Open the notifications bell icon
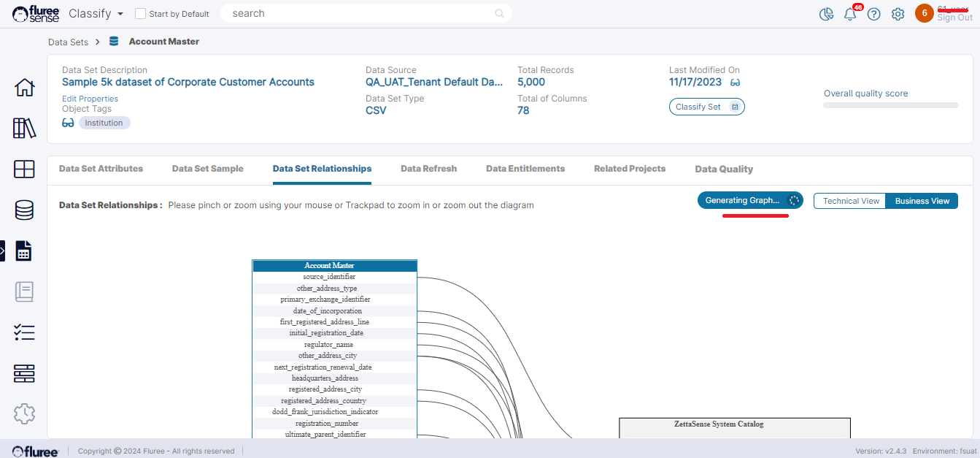The width and height of the screenshot is (980, 458). pos(850,14)
